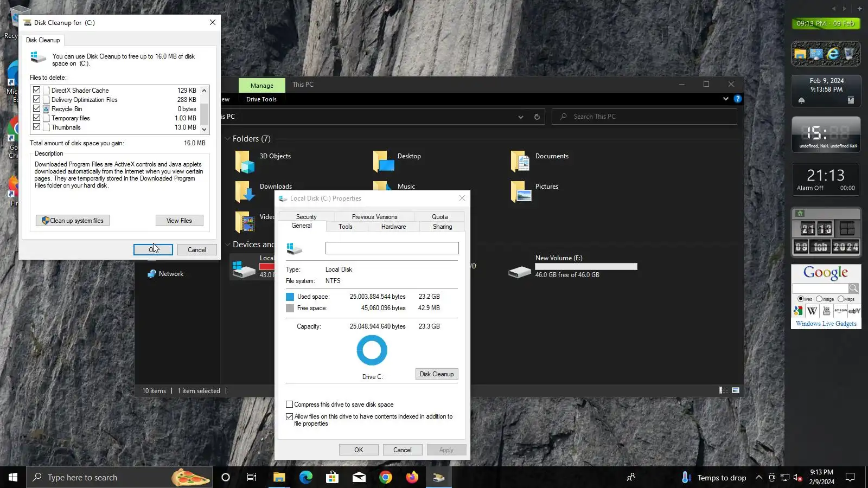The image size is (868, 488).
Task: Refresh the This PC address bar
Action: pos(537,117)
